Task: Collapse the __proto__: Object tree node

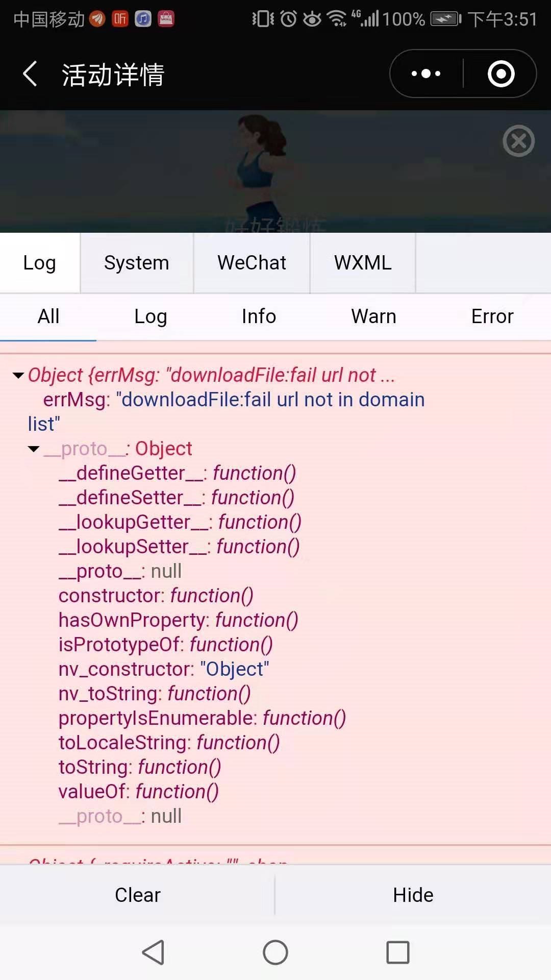Action: click(34, 449)
